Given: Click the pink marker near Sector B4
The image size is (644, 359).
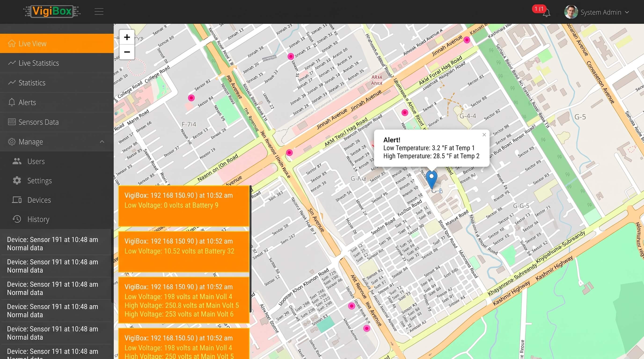Looking at the screenshot, I should (x=191, y=98).
